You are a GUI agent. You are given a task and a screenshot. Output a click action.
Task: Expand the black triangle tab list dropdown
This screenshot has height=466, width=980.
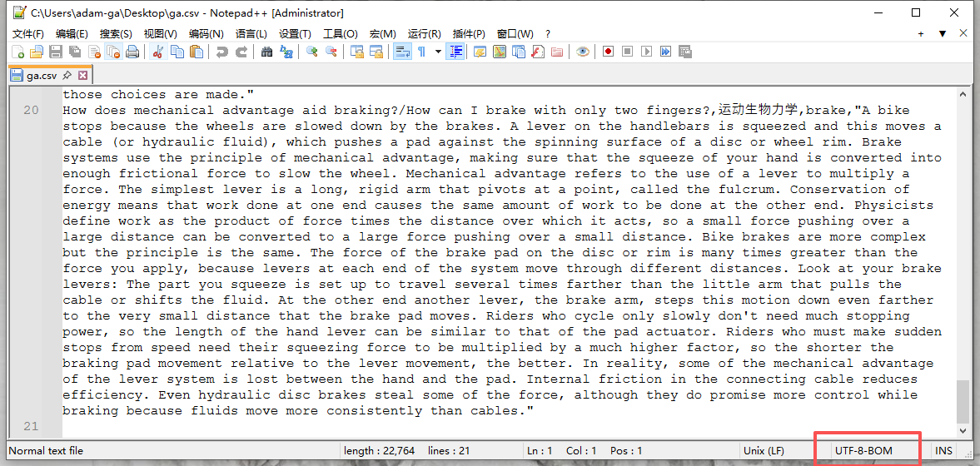pyautogui.click(x=943, y=34)
